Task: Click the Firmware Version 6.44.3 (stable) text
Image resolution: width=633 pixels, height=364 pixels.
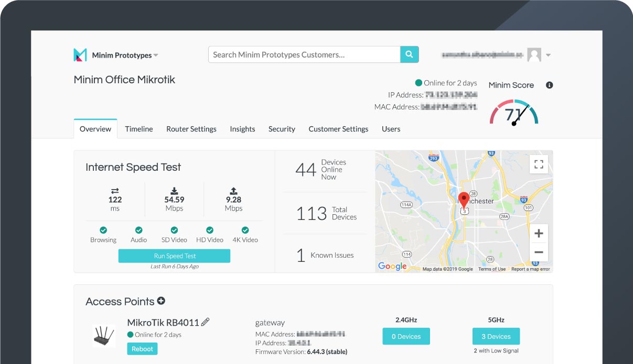Action: 301,351
